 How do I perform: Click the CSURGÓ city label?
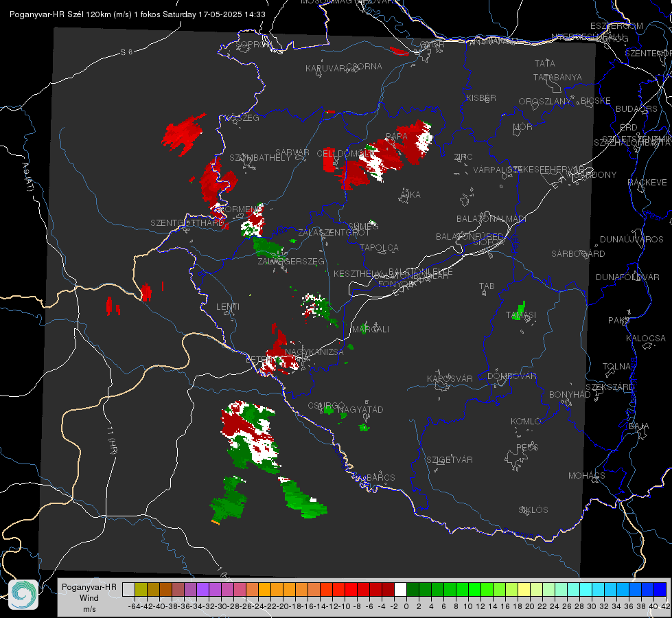(326, 406)
